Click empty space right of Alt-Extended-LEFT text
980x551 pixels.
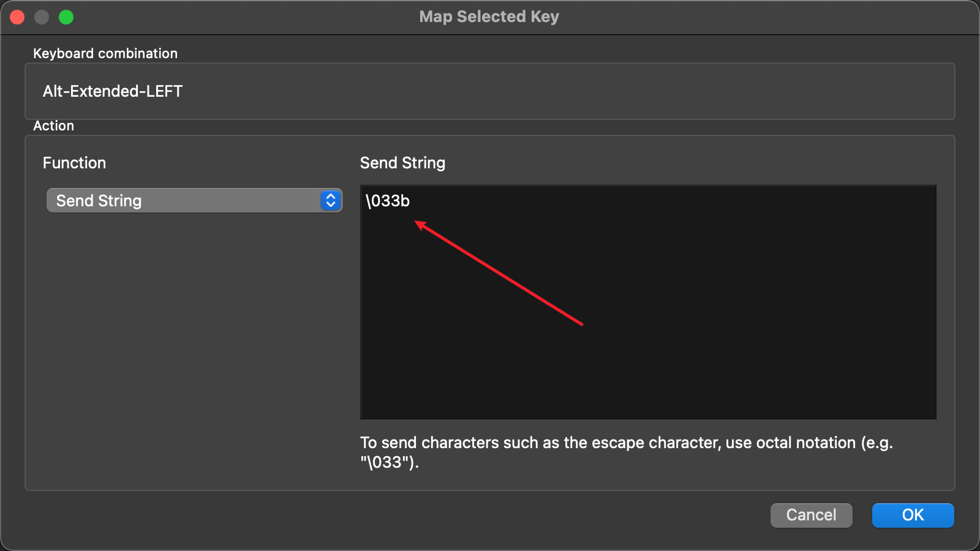point(551,91)
